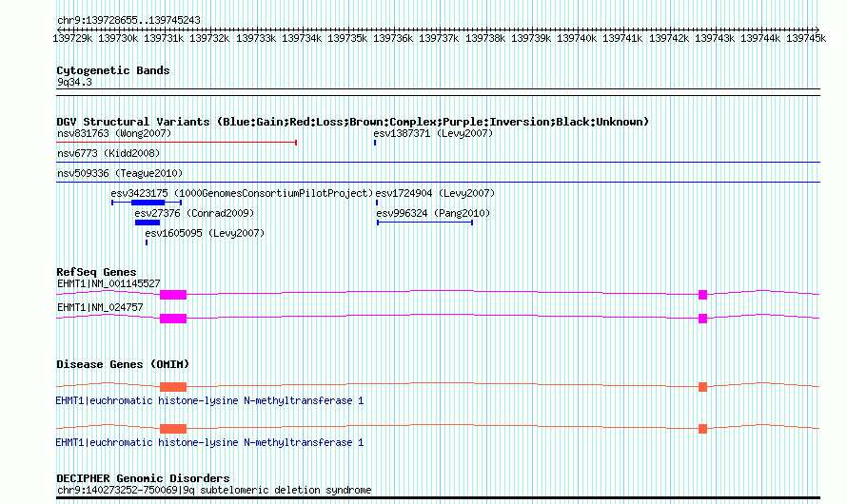Click the 139733k ruler tick label

(x=256, y=38)
